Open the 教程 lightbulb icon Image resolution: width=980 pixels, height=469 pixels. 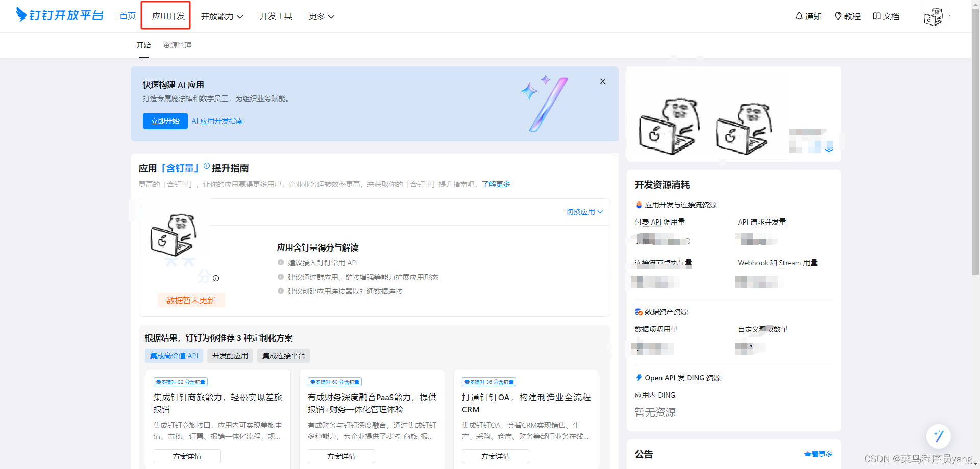click(838, 16)
